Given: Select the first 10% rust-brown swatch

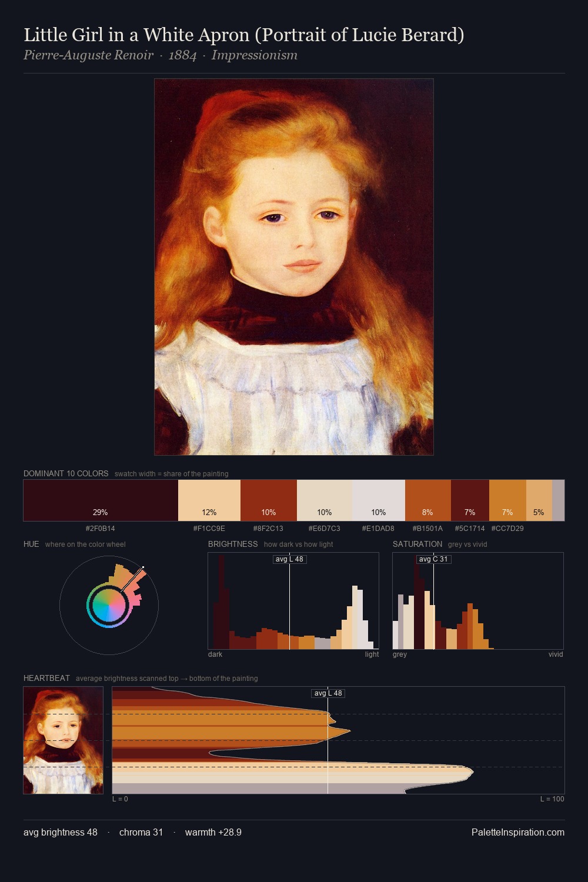Looking at the screenshot, I should 269,500.
